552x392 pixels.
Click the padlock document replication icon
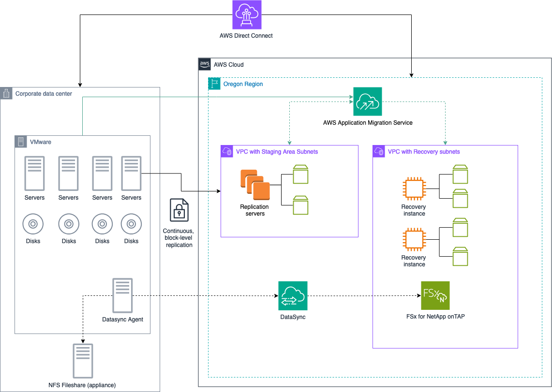179,210
